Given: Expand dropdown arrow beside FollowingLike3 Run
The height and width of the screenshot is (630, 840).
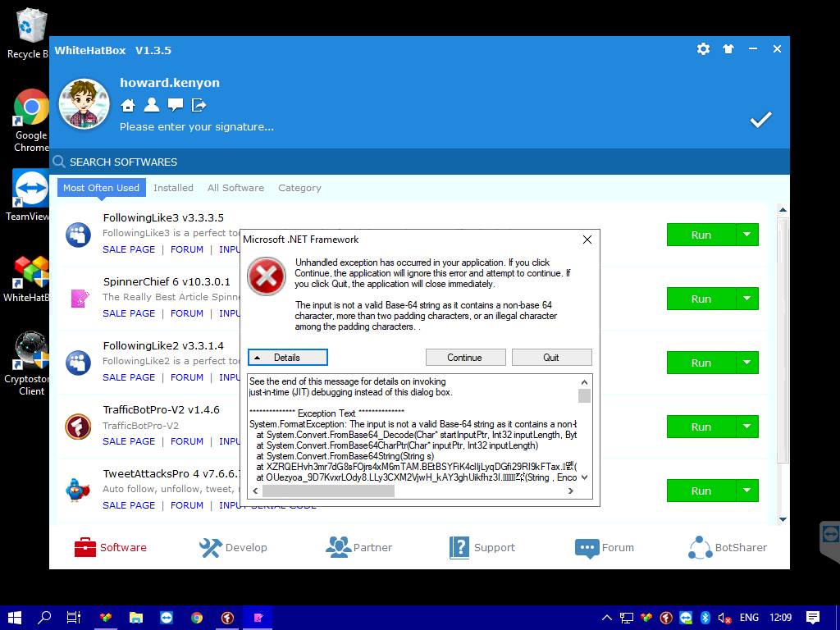Looking at the screenshot, I should tap(746, 235).
